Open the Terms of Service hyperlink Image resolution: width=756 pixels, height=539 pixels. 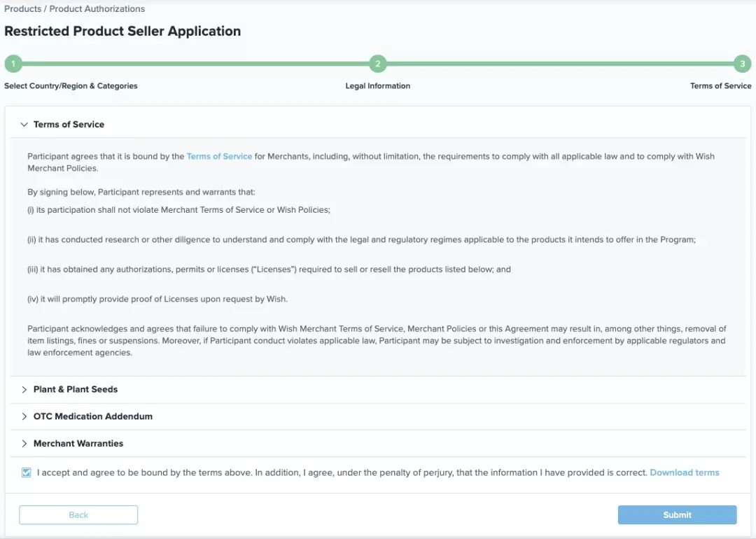pos(219,156)
